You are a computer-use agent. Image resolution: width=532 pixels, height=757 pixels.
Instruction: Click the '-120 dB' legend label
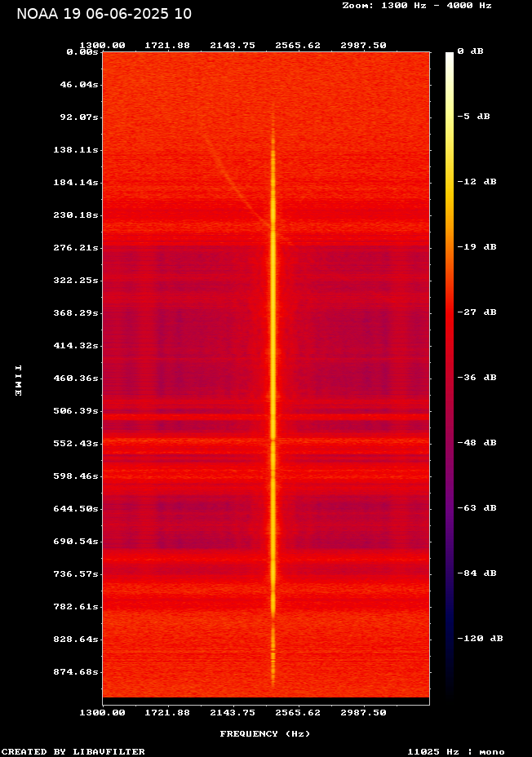point(481,638)
